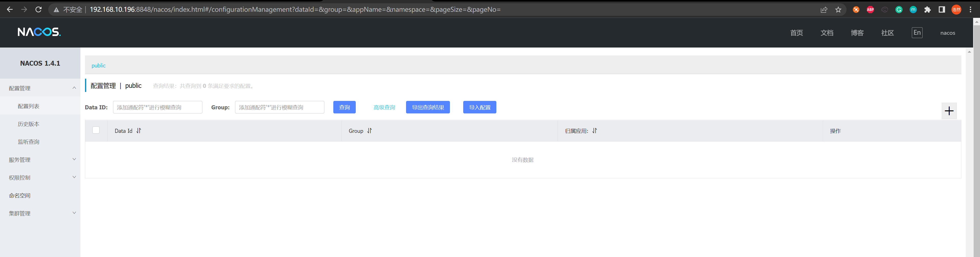The width and height of the screenshot is (980, 257).
Task: Click the 查询 search button
Action: pyautogui.click(x=344, y=107)
